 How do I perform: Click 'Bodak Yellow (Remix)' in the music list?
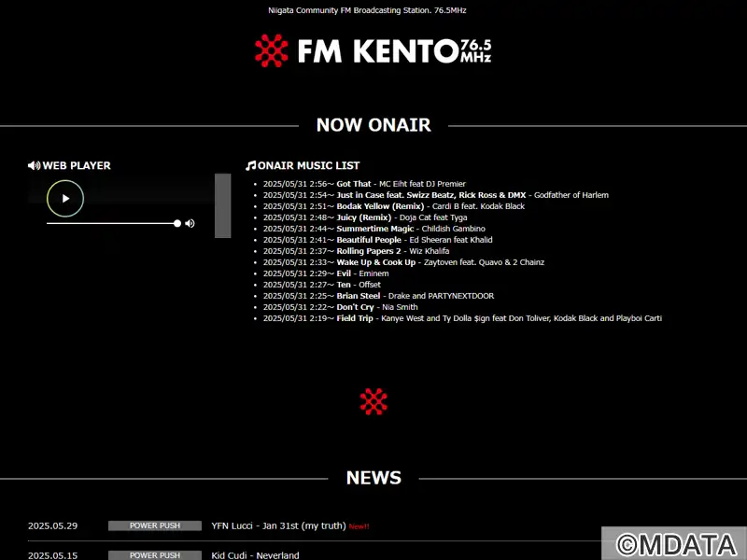pyautogui.click(x=394, y=206)
